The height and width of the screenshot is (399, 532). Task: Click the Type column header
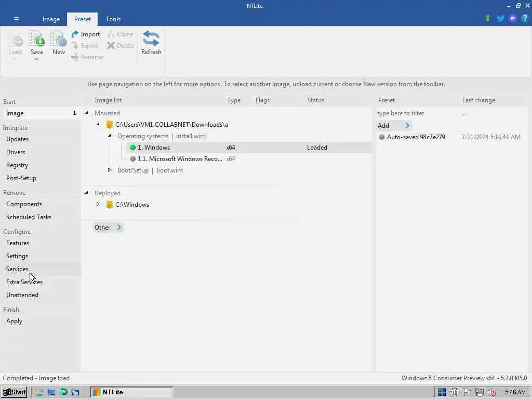[234, 100]
